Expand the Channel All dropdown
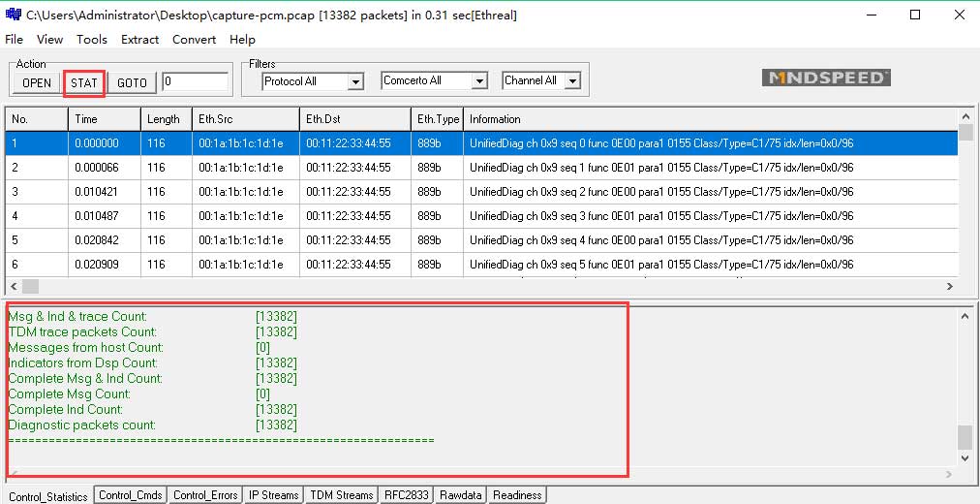Screen dimensions: 980x504 click(x=572, y=81)
